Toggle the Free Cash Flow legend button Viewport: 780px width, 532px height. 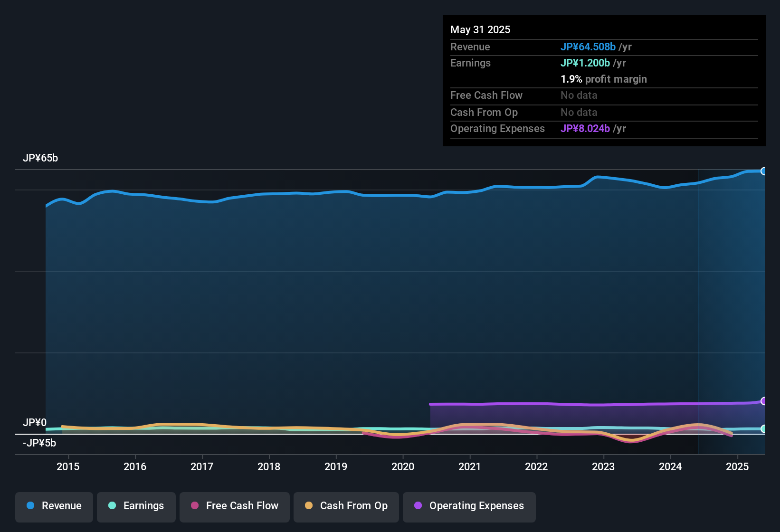click(x=235, y=507)
